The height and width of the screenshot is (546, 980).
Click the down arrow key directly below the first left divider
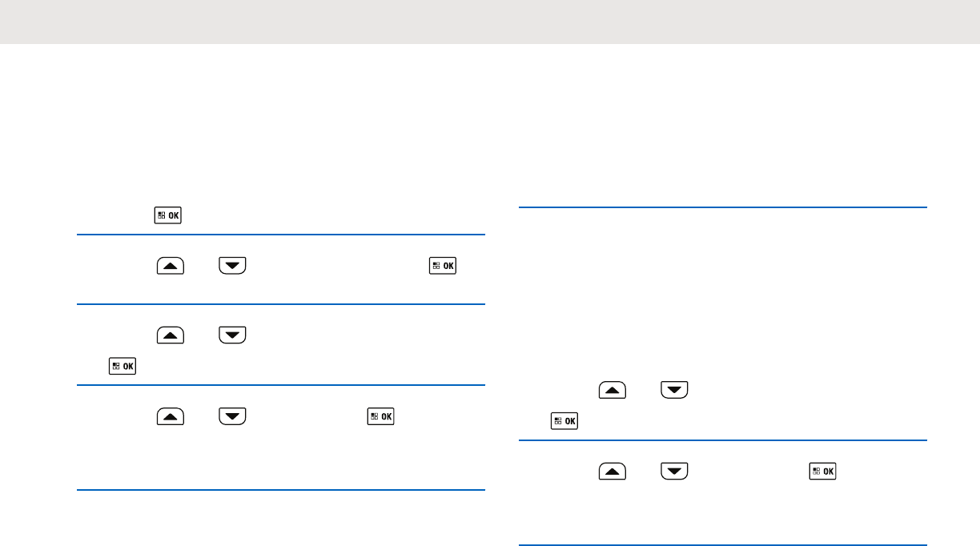[232, 265]
